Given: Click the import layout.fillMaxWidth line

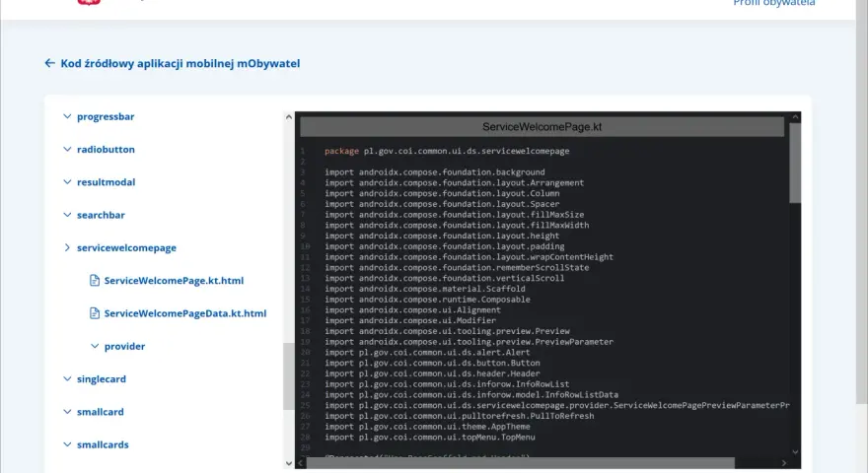Looking at the screenshot, I should pos(457,225).
